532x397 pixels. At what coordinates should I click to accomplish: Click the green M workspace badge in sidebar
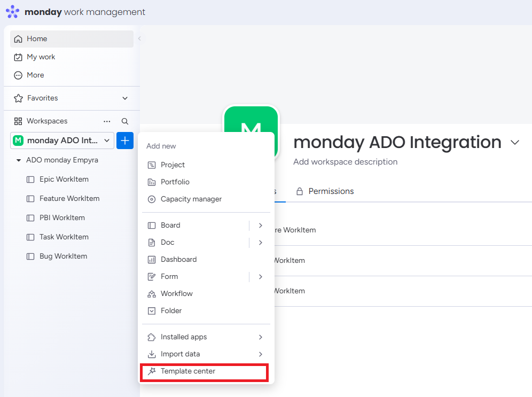tap(18, 141)
